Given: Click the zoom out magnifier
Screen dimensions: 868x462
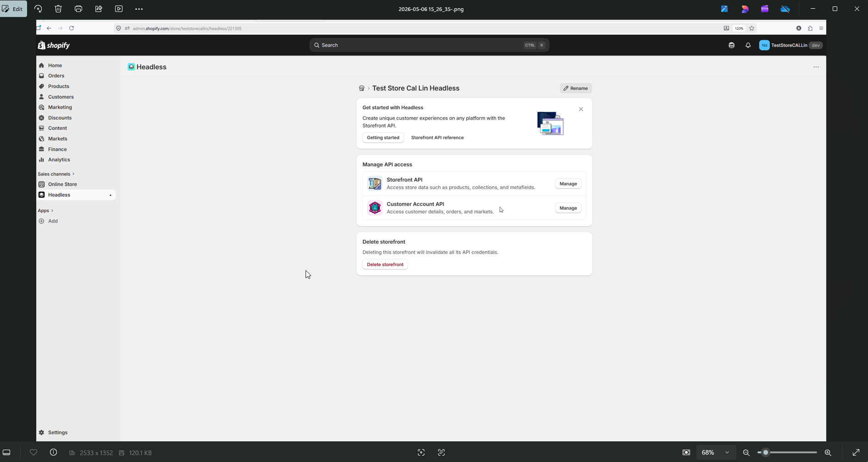Looking at the screenshot, I should (x=746, y=452).
